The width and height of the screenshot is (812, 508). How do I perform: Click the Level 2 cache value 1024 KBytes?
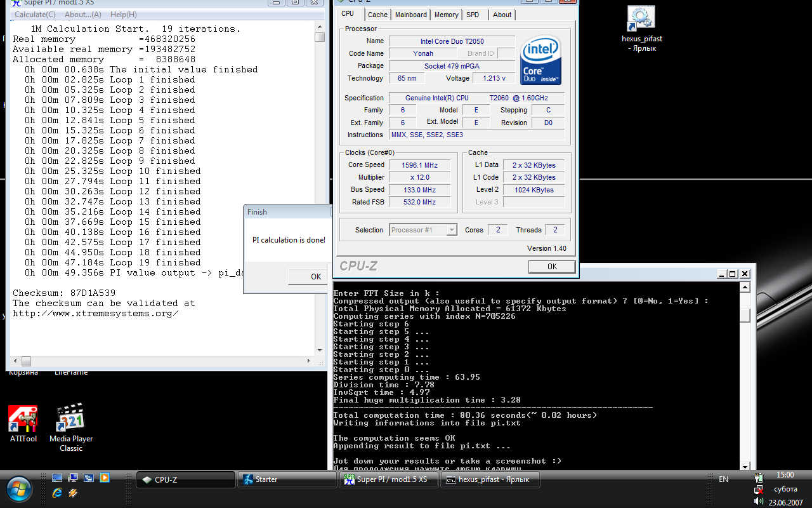(534, 190)
